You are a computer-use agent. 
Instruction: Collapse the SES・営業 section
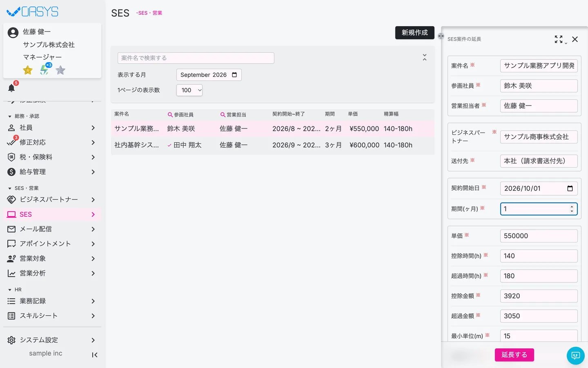[x=24, y=188]
